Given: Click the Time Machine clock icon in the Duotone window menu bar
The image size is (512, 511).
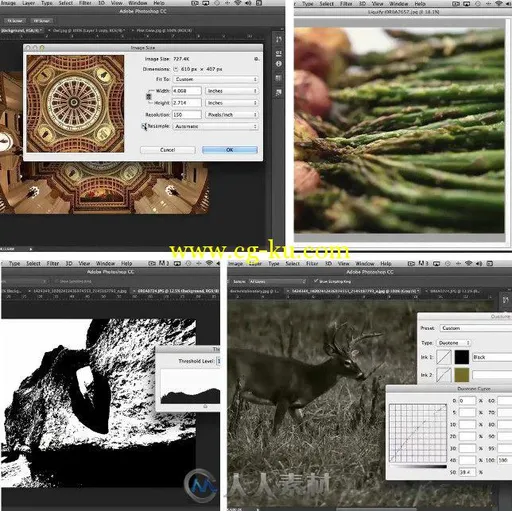Looking at the screenshot, I should tap(447, 263).
